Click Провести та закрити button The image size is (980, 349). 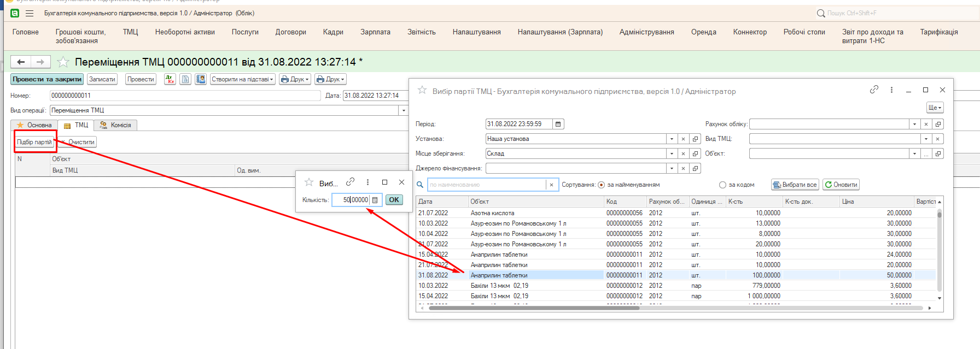tap(47, 79)
